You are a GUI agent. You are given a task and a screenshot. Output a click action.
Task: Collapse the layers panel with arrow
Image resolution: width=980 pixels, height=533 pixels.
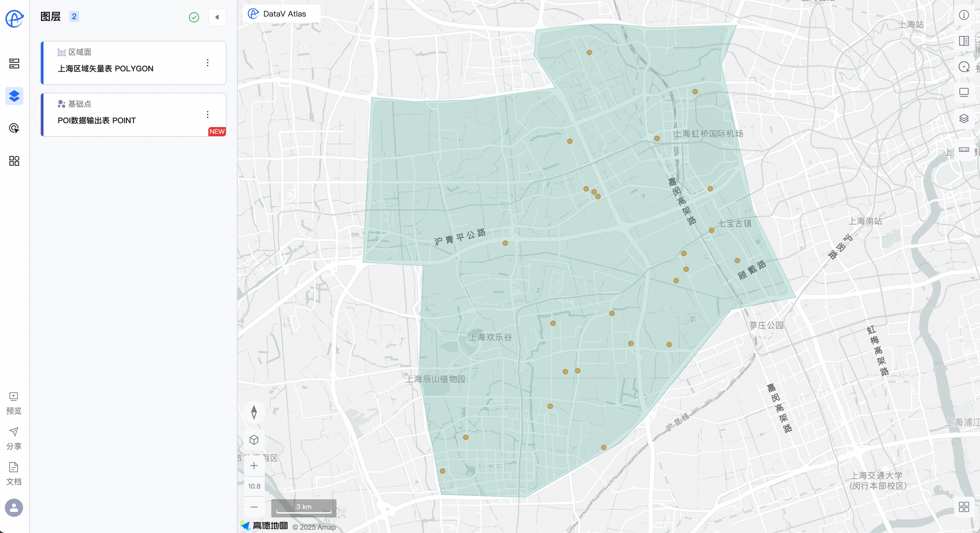[217, 17]
